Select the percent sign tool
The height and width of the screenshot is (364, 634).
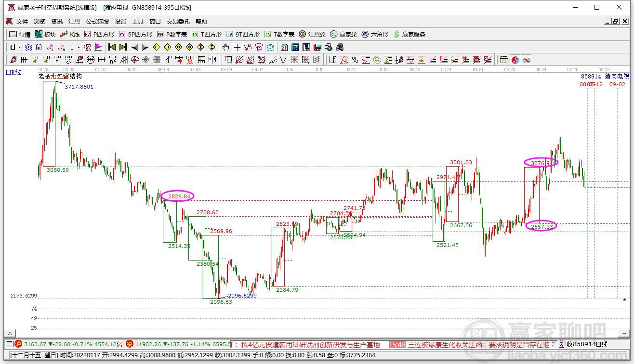(355, 60)
